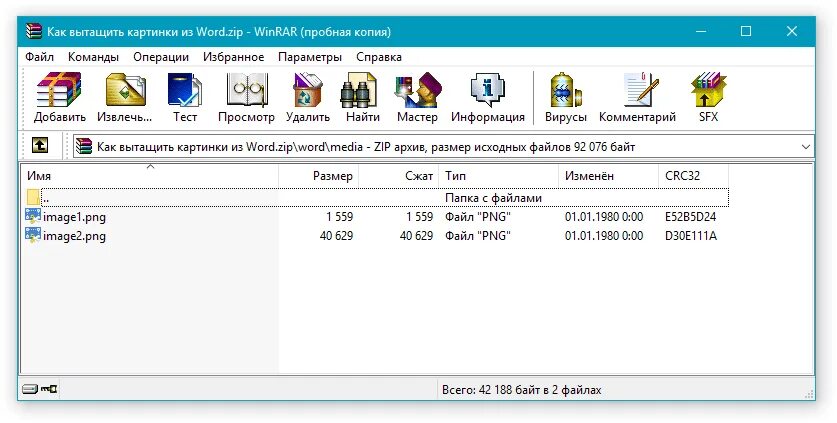The width and height of the screenshot is (837, 423).
Task: Select the image2.png file name
Action: 74,236
